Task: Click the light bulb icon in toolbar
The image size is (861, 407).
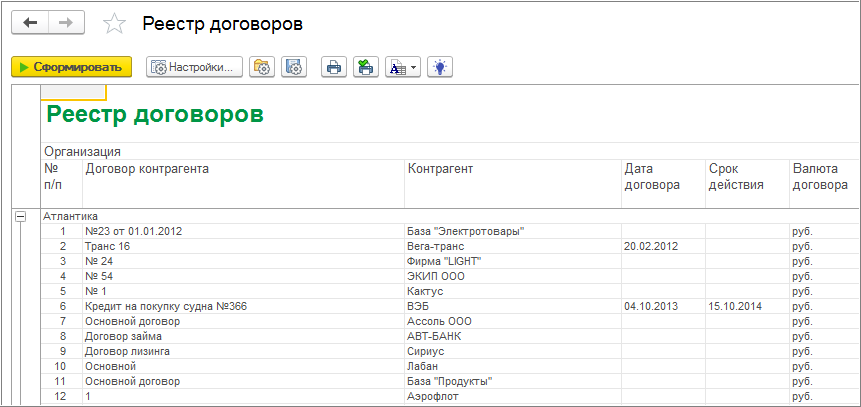Action: [x=440, y=67]
